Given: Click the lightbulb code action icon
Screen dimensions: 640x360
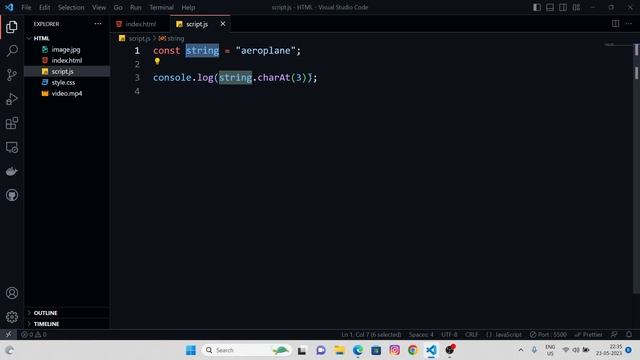Looking at the screenshot, I should [x=157, y=61].
